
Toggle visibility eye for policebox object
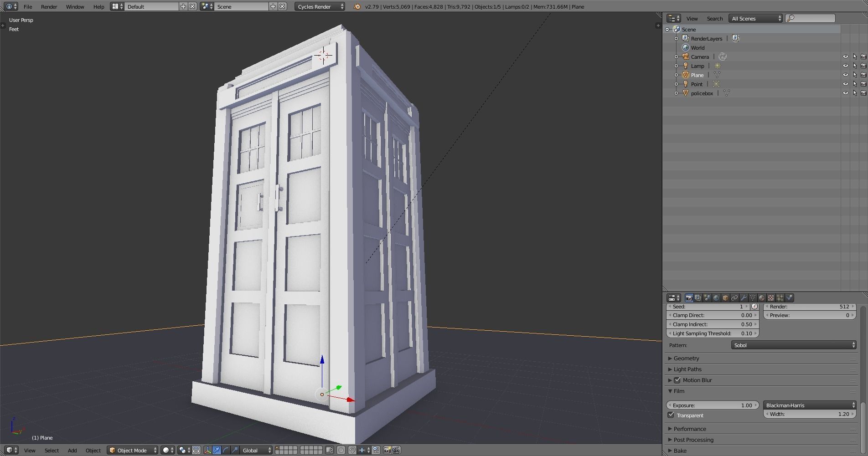pos(845,93)
